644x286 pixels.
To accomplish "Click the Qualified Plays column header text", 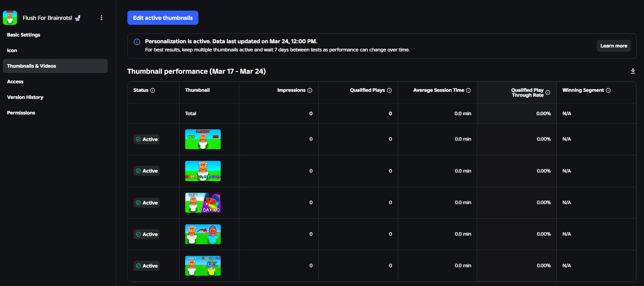I will tap(367, 90).
